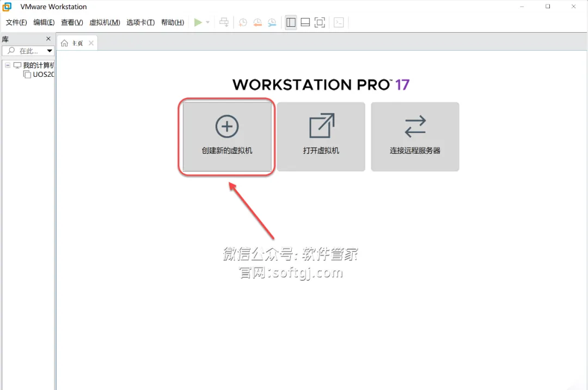Toggle the library sidebar view icon
The image size is (588, 390).
pyautogui.click(x=291, y=22)
